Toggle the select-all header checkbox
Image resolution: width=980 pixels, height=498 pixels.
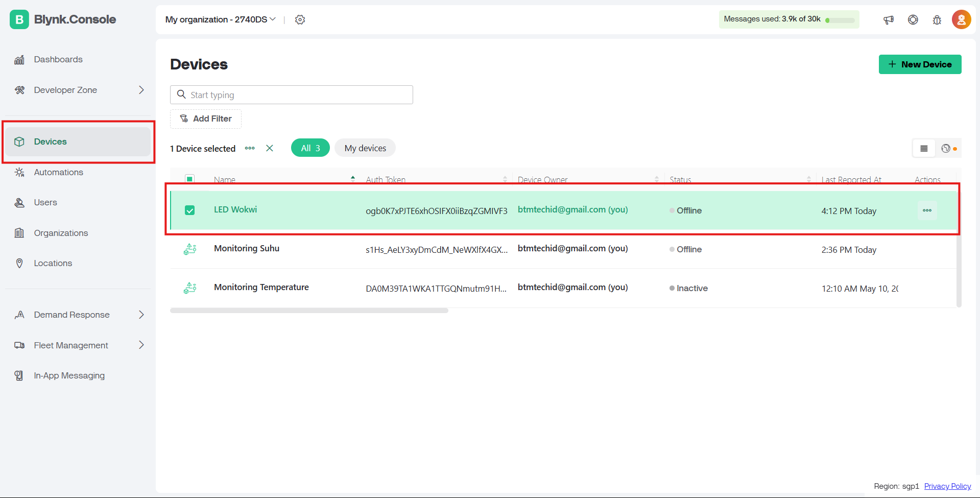[189, 179]
